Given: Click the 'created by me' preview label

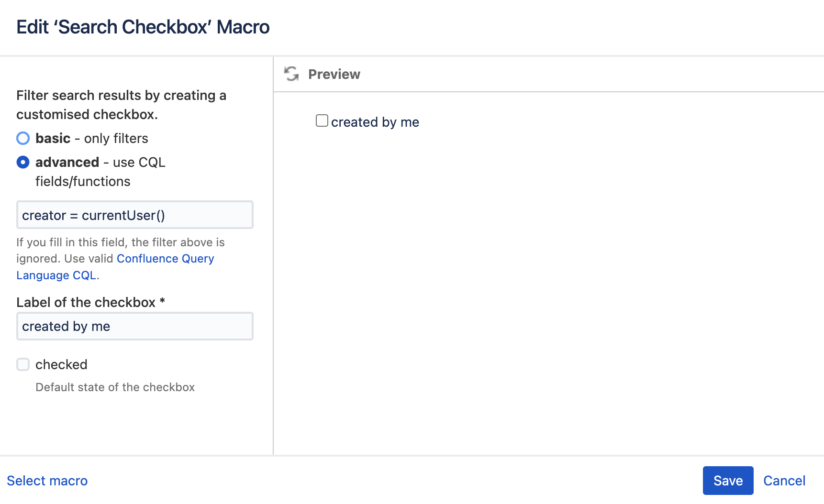Looking at the screenshot, I should point(375,122).
